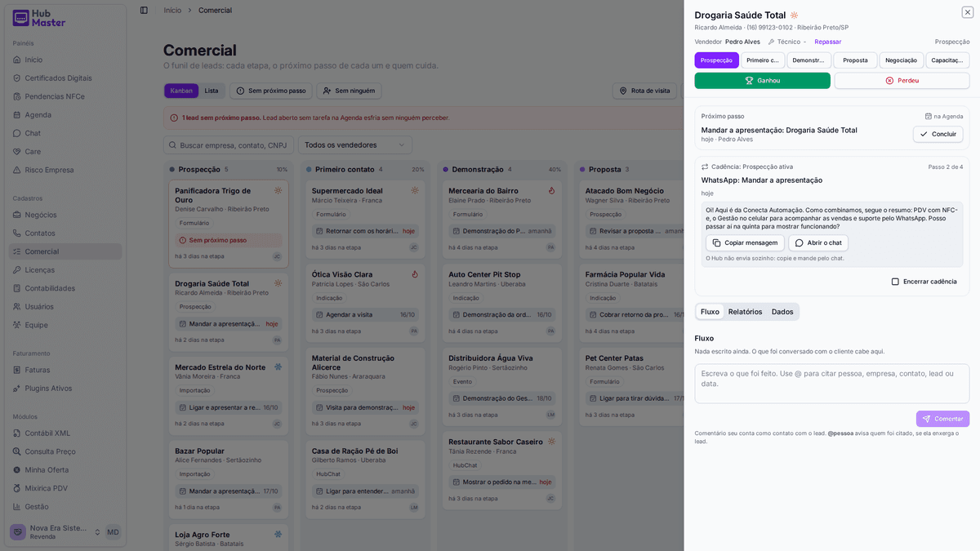Viewport: 980px width, 551px height.
Task: Open Plugins Ativos icon
Action: 17,389
